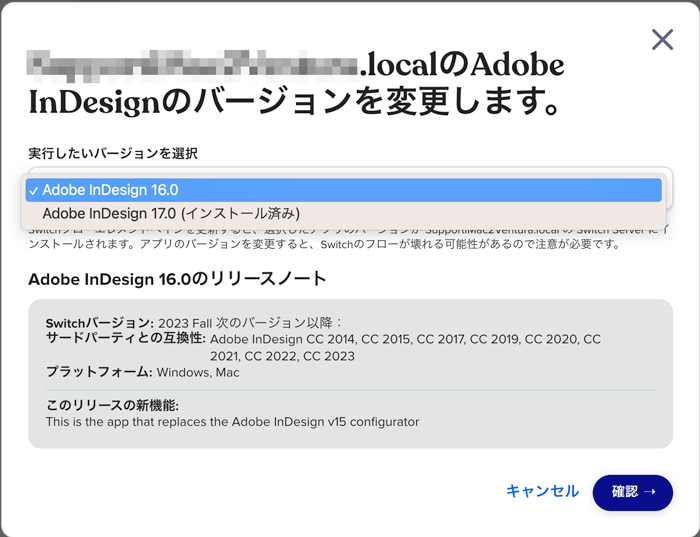Image resolution: width=700 pixels, height=537 pixels.
Task: Close the version change dialog with X
Action: [x=662, y=40]
